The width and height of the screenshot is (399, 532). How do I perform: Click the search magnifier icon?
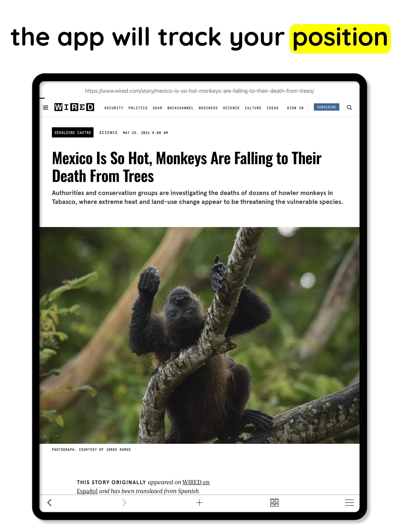[349, 107]
